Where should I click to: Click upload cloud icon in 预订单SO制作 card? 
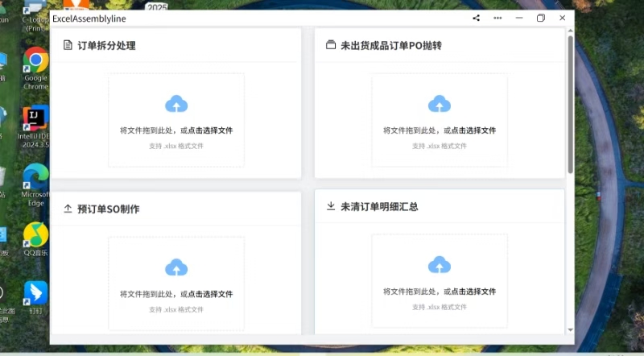tap(176, 267)
